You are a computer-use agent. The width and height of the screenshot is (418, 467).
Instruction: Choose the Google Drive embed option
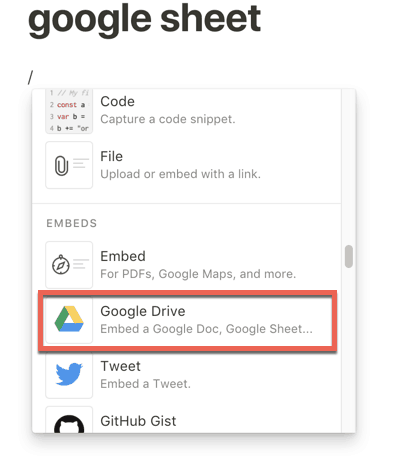click(187, 320)
